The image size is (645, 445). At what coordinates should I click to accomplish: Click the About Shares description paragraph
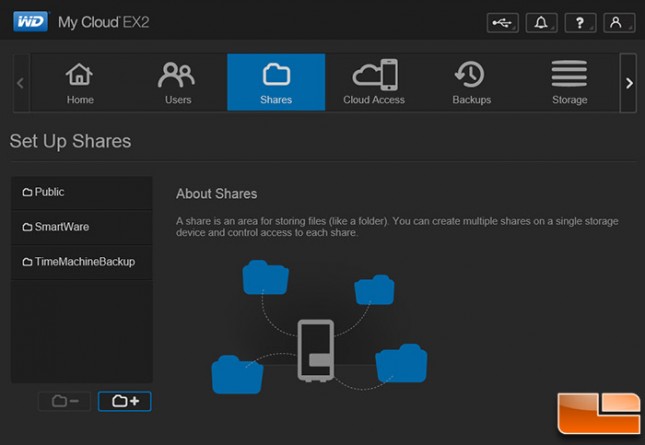pos(397,227)
